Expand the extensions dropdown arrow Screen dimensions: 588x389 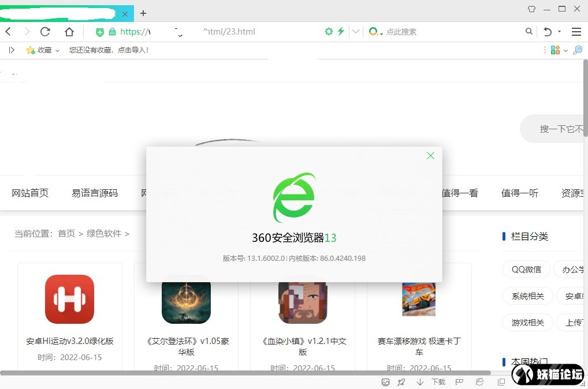(x=565, y=50)
